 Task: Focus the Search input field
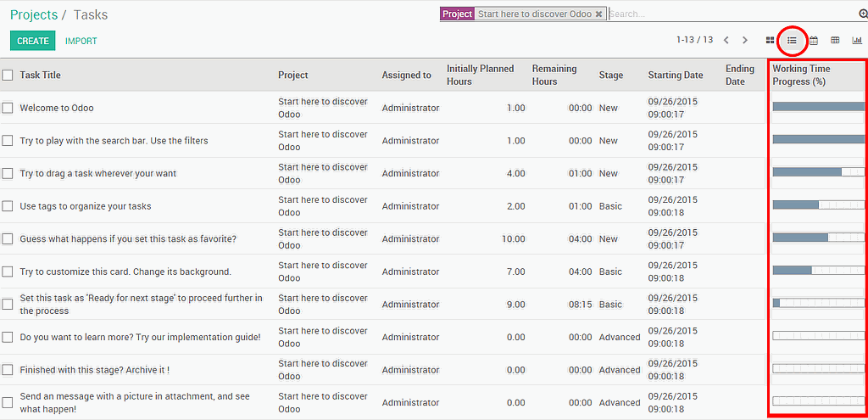click(x=729, y=14)
